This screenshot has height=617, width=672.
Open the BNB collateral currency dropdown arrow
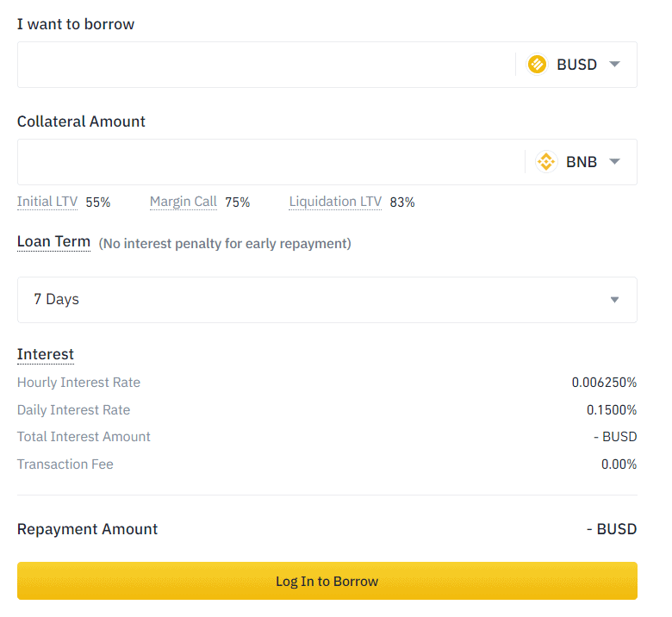[x=614, y=162]
